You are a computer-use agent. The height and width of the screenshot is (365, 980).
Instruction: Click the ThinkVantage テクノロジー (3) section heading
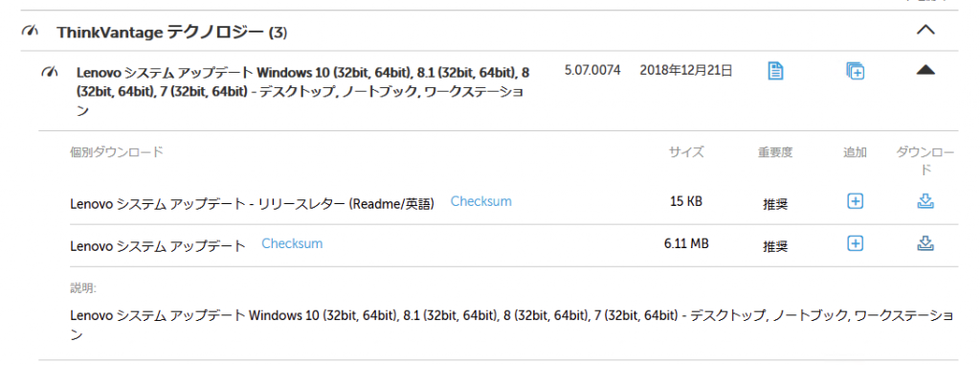[172, 32]
